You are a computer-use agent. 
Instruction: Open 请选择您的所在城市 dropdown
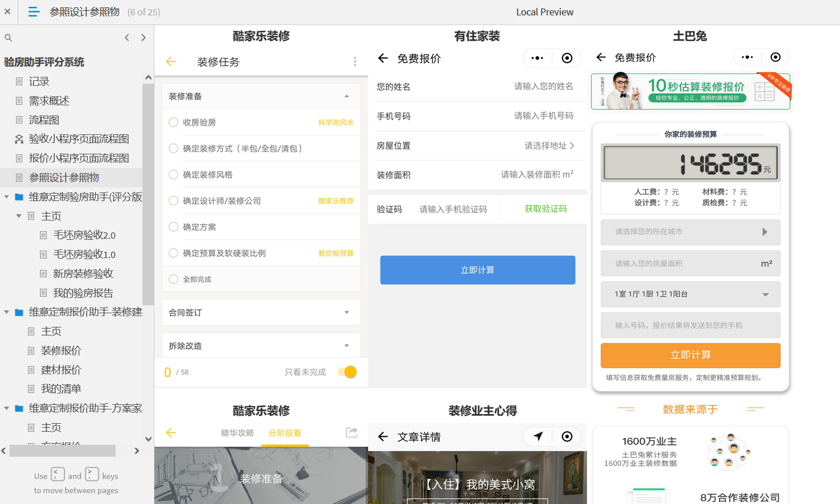(691, 232)
